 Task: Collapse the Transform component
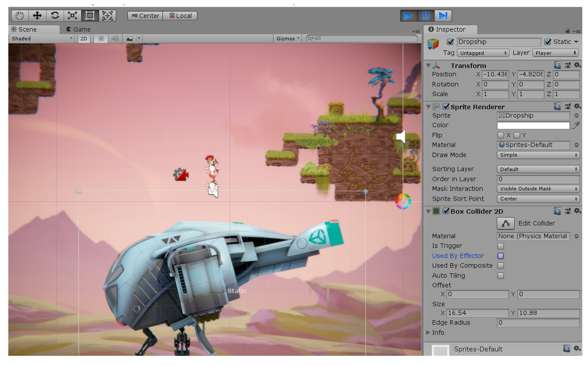click(x=429, y=65)
